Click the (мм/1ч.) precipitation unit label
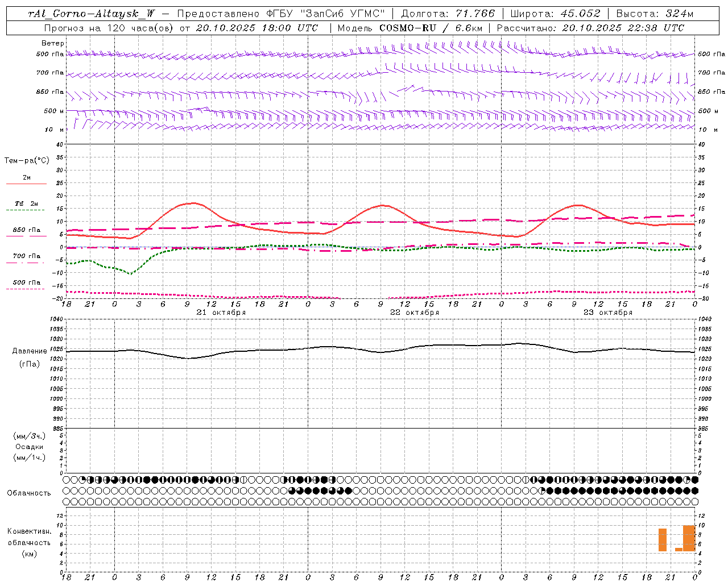The image size is (728, 582). [x=30, y=458]
